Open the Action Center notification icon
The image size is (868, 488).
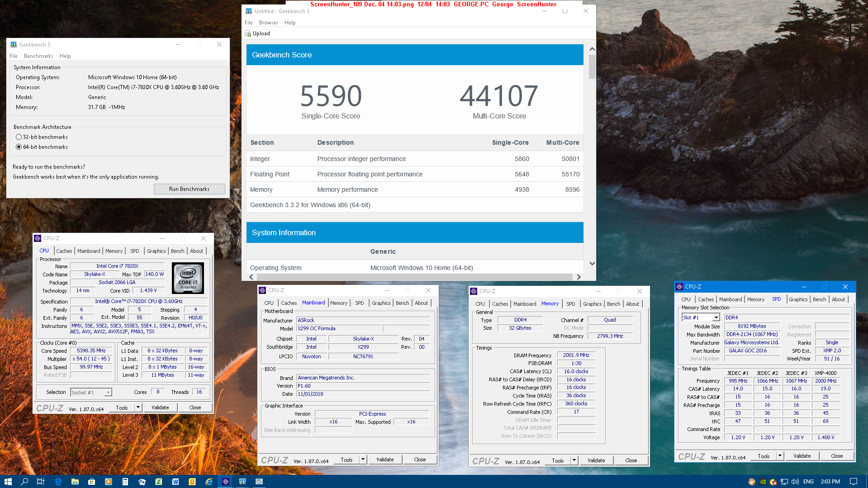854,482
